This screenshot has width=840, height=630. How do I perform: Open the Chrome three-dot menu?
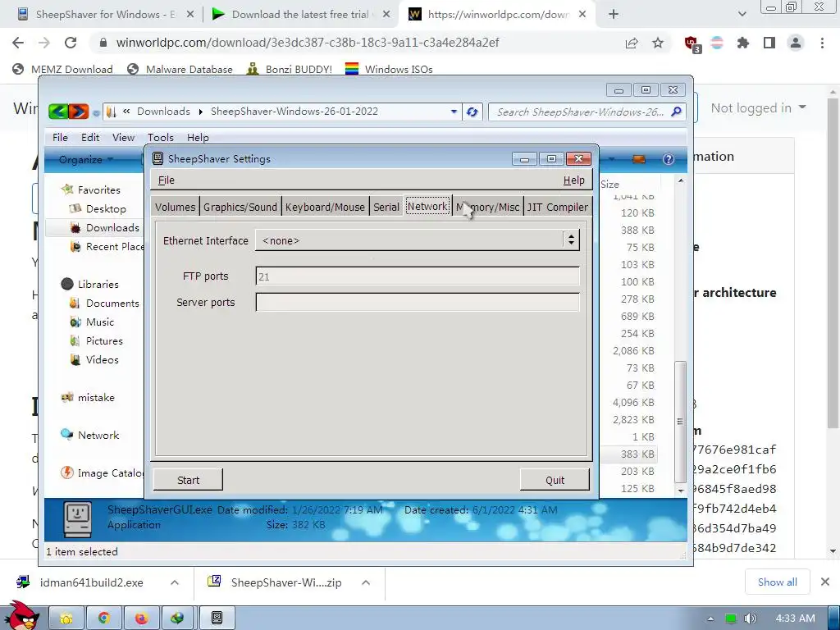point(822,43)
